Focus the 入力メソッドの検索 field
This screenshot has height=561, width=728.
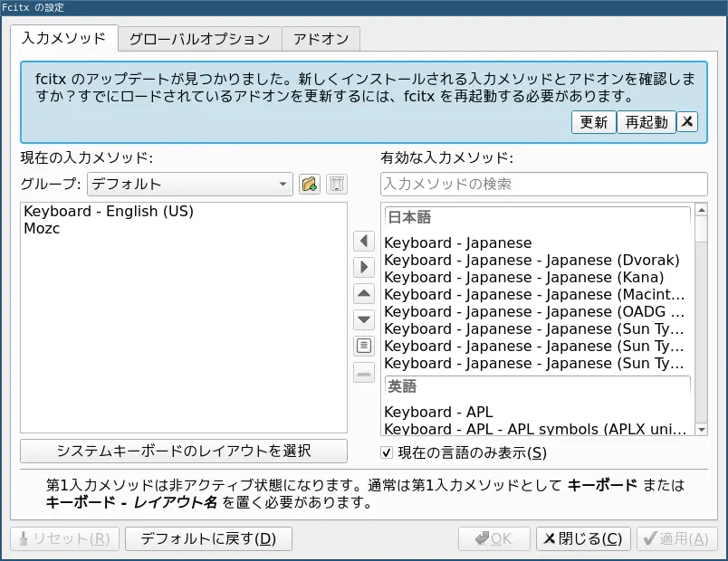click(x=544, y=185)
